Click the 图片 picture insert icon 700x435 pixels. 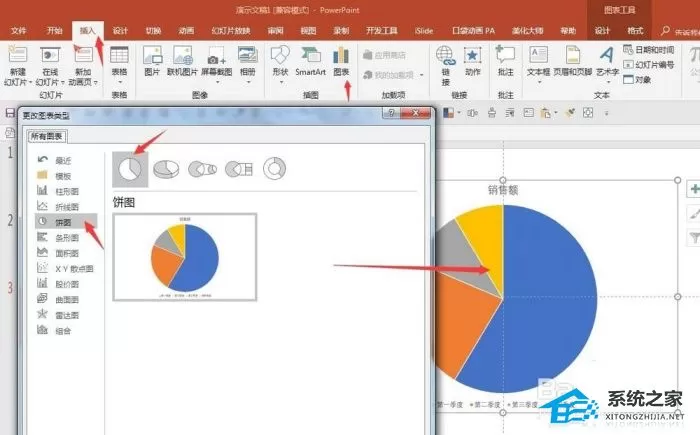pyautogui.click(x=152, y=61)
